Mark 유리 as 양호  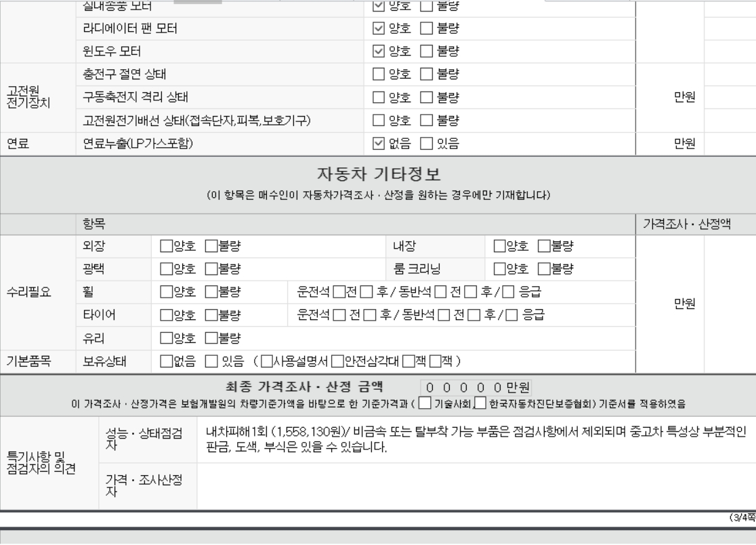166,338
